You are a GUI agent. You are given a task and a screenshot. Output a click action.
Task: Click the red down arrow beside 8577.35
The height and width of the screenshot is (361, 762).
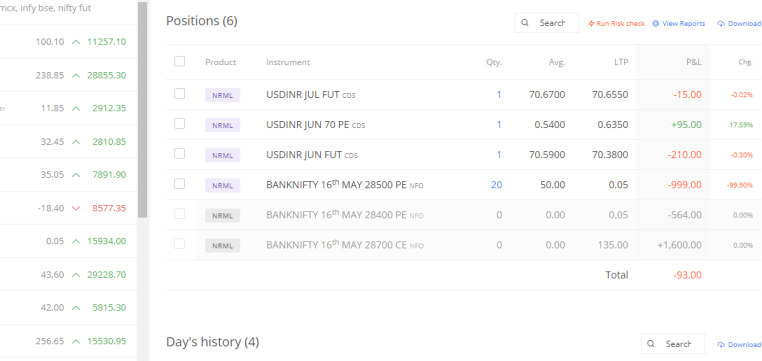[75, 208]
